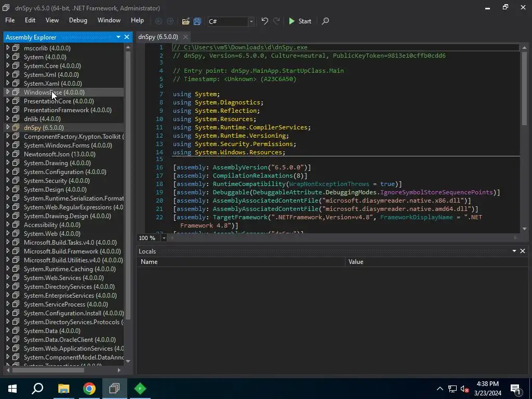Close the dnSpy (6.5.0.0) document tab

pyautogui.click(x=185, y=37)
